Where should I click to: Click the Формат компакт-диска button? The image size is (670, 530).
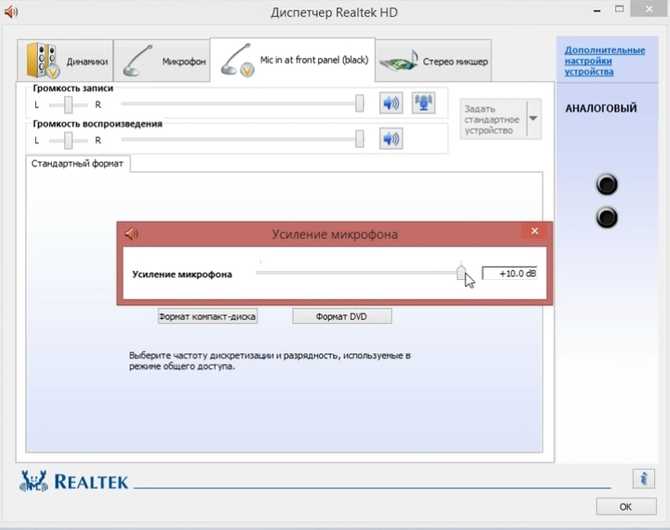coord(207,317)
